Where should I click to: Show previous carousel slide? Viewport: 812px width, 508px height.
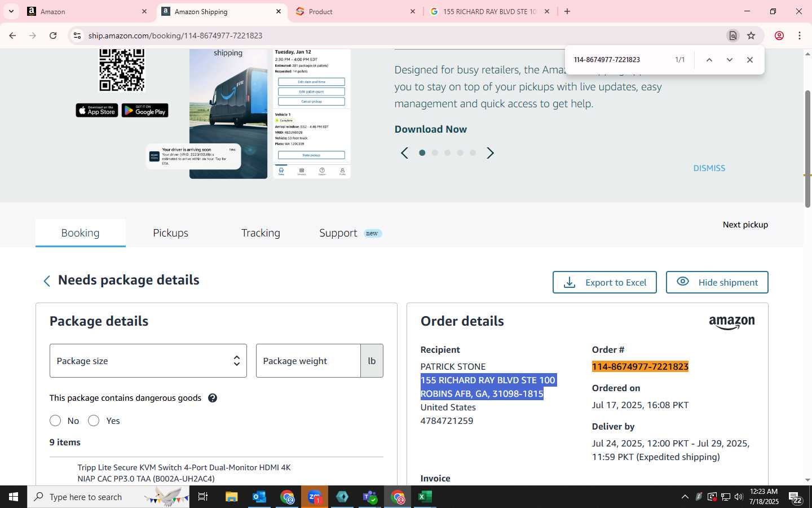(x=404, y=153)
